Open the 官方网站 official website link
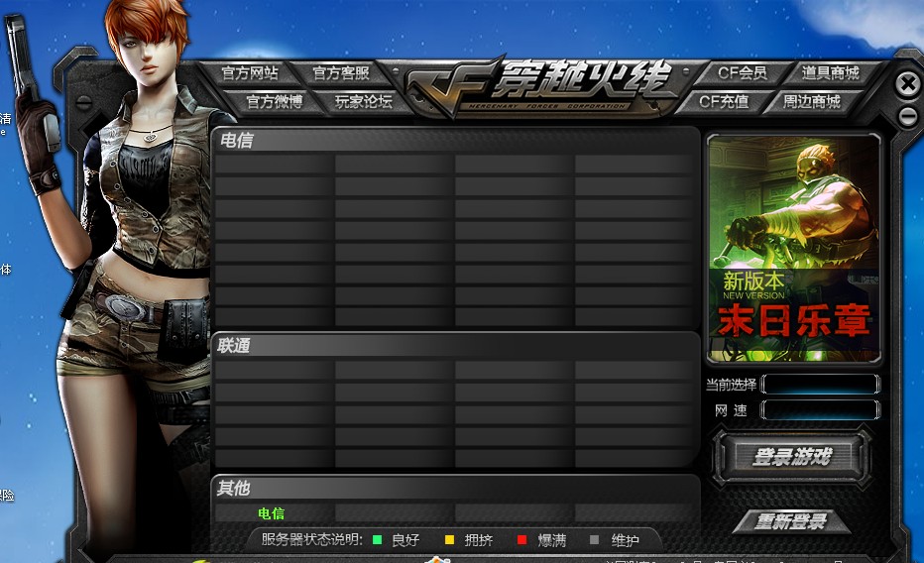 click(x=249, y=73)
